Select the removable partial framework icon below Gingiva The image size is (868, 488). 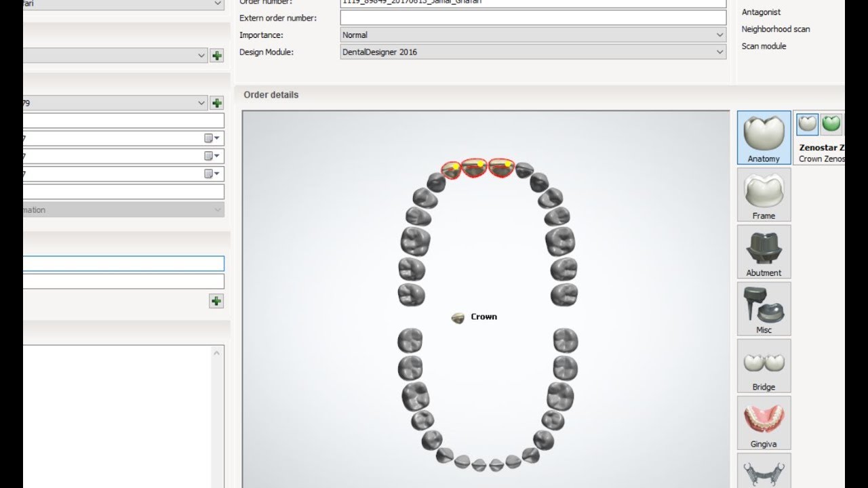[764, 470]
